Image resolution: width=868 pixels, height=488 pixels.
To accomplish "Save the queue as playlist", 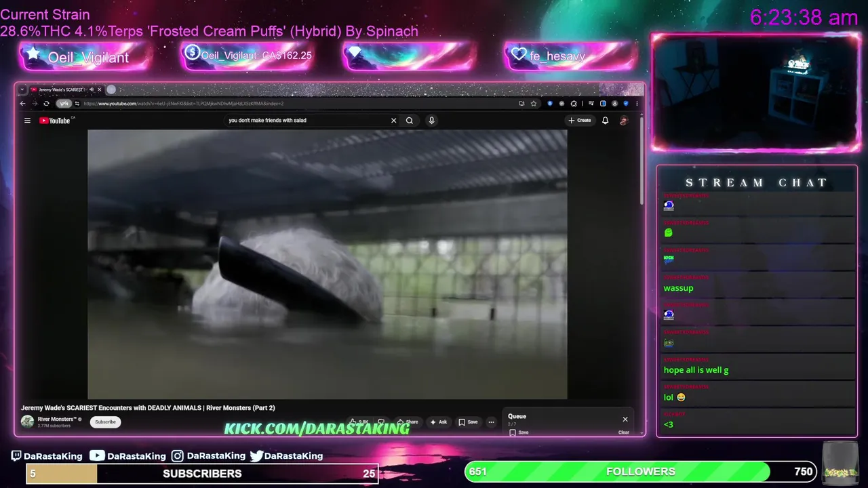I will 519,432.
